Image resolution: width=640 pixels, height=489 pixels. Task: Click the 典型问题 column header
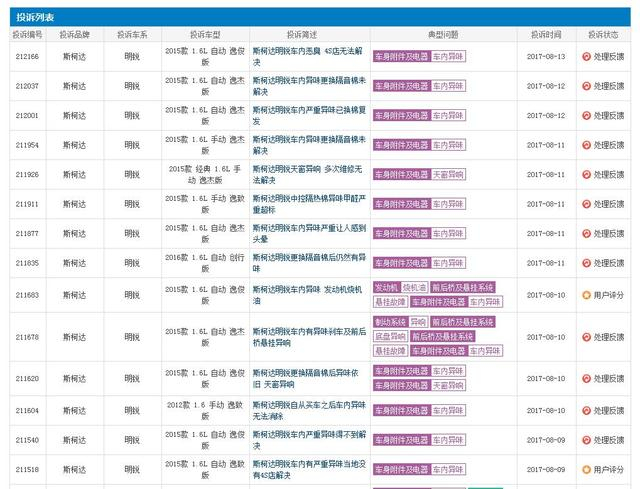click(443, 35)
